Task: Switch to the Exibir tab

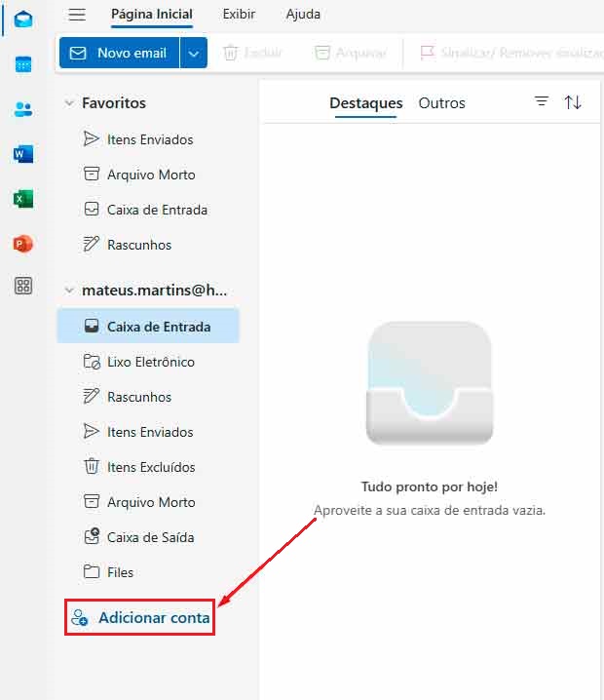Action: click(x=239, y=15)
